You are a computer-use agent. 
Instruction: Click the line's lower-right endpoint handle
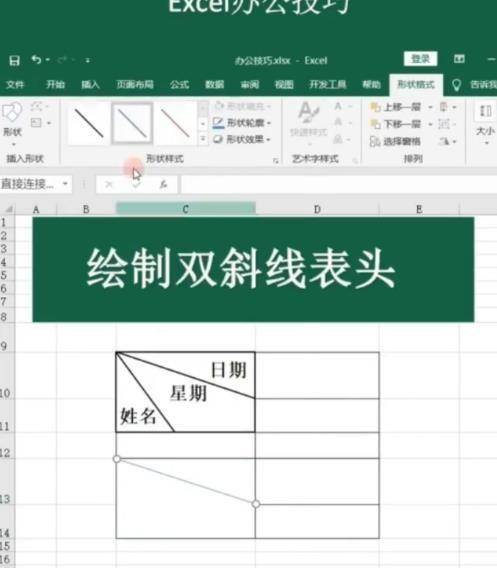point(256,504)
